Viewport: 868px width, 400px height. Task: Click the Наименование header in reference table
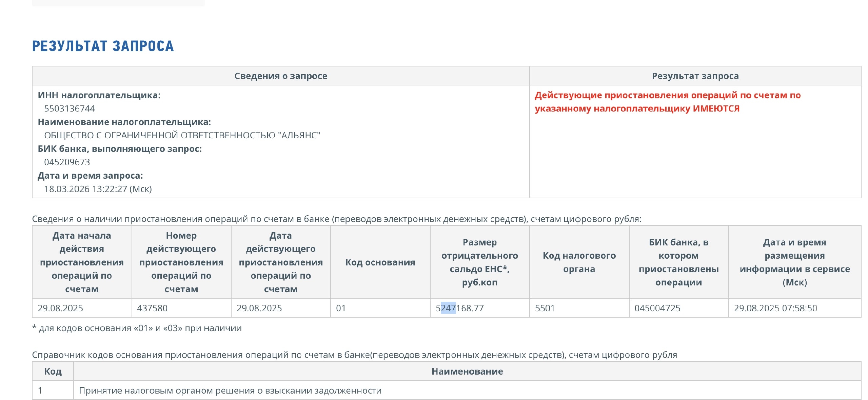(467, 372)
